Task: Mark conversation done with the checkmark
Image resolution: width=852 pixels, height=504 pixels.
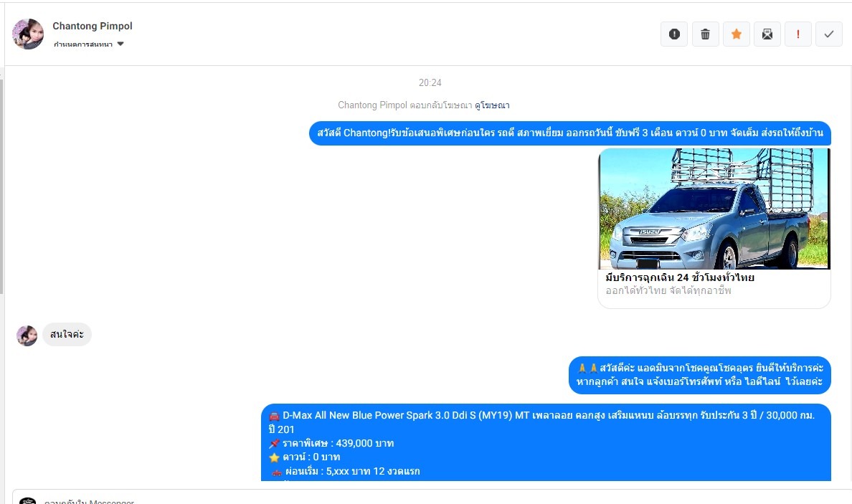Action: tap(828, 34)
